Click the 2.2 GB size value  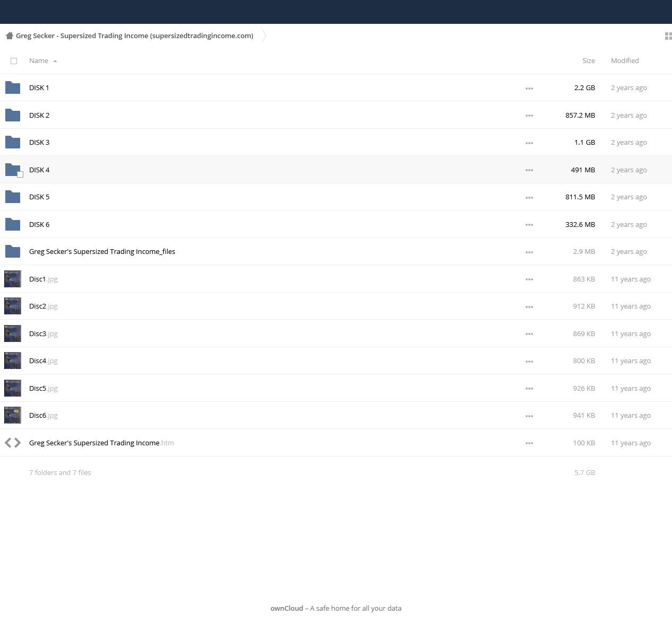pos(584,88)
